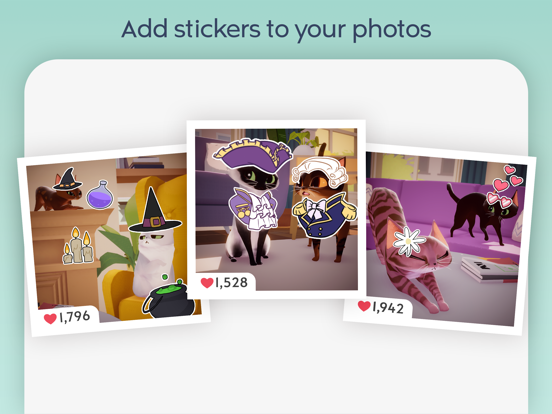Select the small witch hat on brown cat

(67, 179)
